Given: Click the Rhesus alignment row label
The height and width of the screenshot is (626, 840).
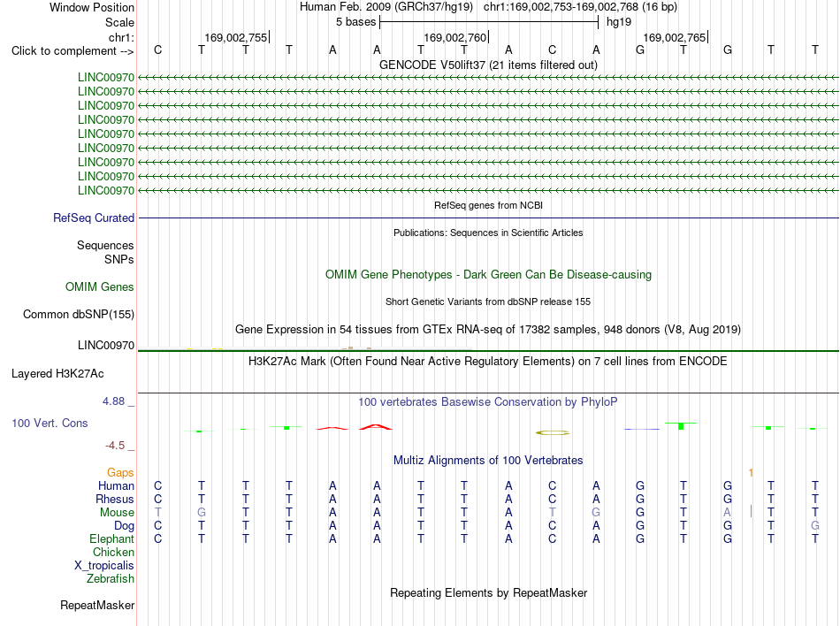Looking at the screenshot, I should [x=115, y=499].
